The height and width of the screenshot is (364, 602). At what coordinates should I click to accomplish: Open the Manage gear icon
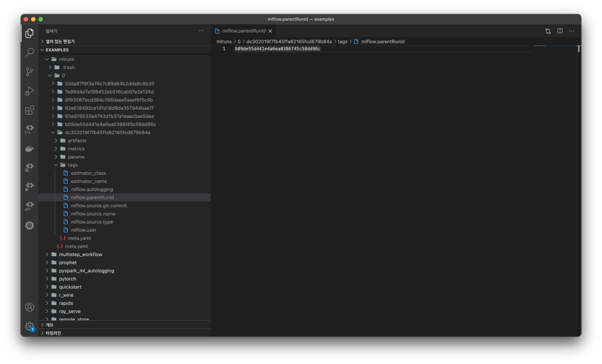[x=30, y=326]
